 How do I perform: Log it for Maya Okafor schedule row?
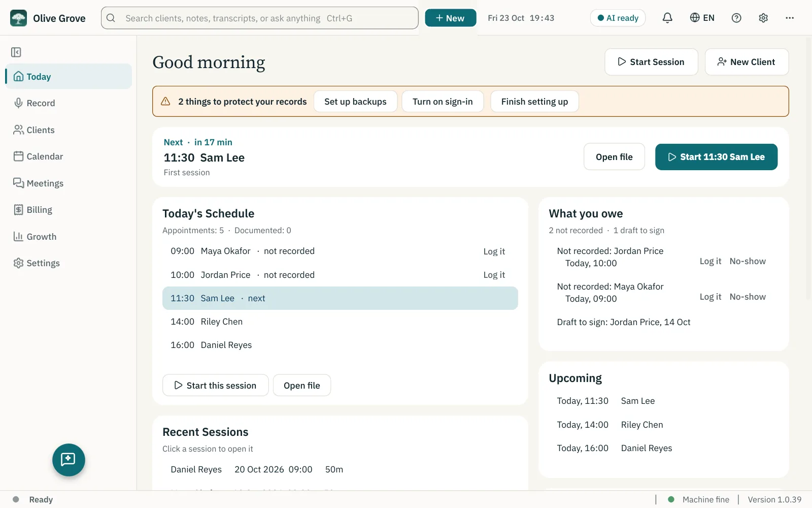tap(494, 251)
